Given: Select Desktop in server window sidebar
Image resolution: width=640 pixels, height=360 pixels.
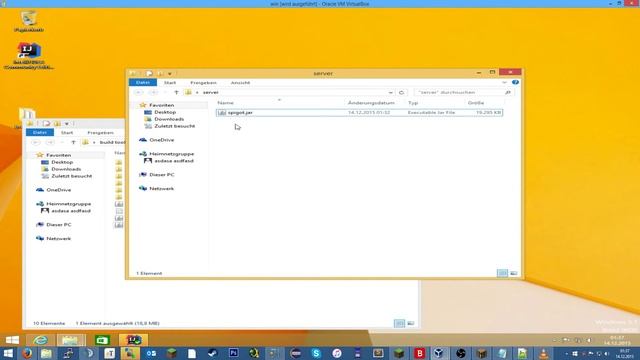Looking at the screenshot, I should coord(165,112).
